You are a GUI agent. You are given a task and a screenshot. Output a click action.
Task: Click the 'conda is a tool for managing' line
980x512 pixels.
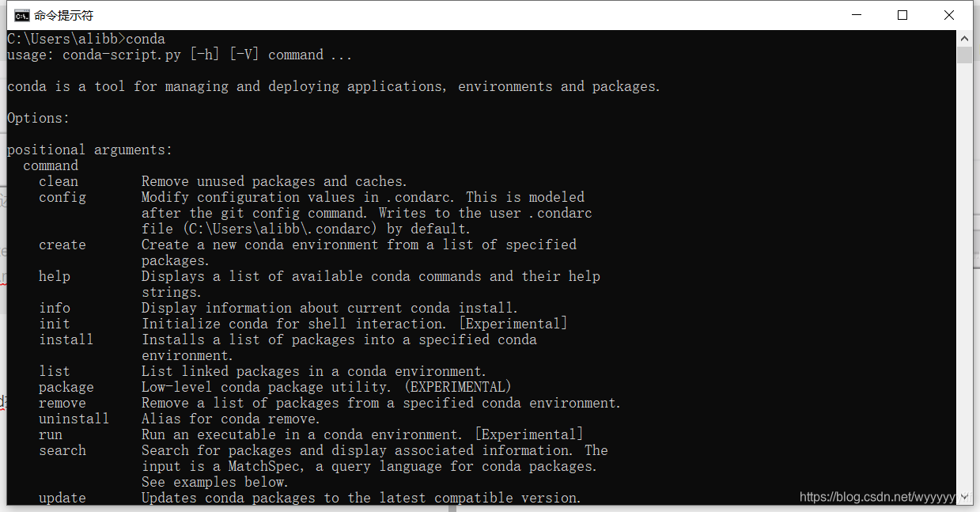click(334, 86)
